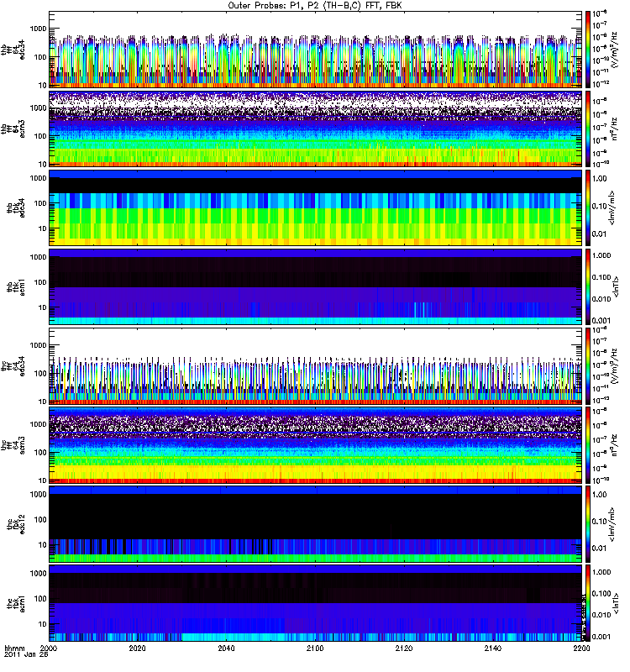630x672 pixels.
Task: Click the 2011 Jan 26 date label
Action: (x=26, y=654)
